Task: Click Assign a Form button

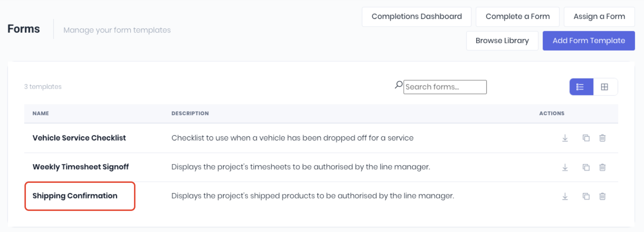Action: point(599,17)
